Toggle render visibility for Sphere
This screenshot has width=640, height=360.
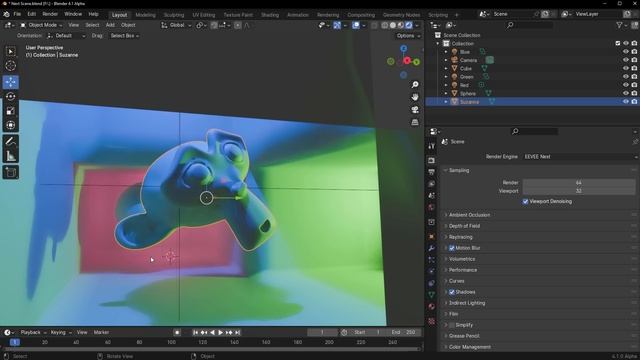pos(634,93)
